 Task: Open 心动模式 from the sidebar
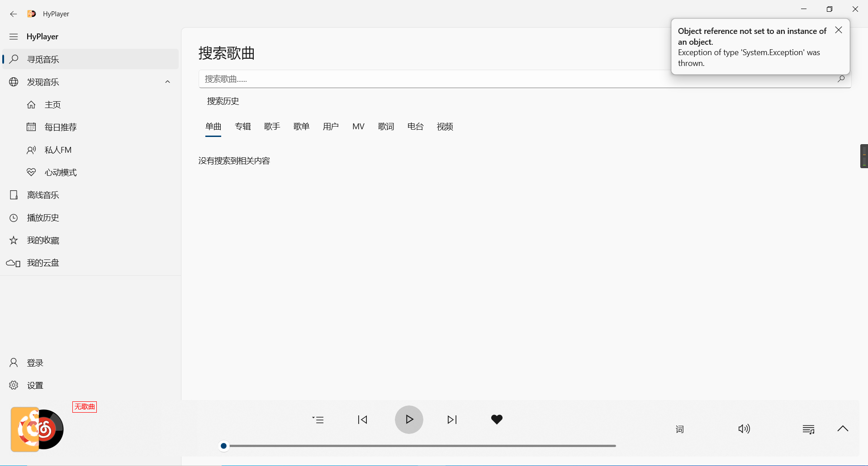60,172
